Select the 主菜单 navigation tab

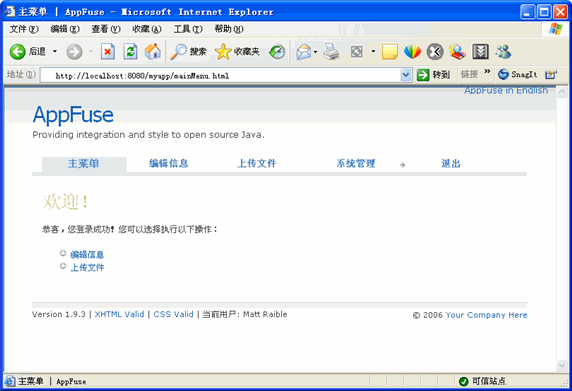84,164
